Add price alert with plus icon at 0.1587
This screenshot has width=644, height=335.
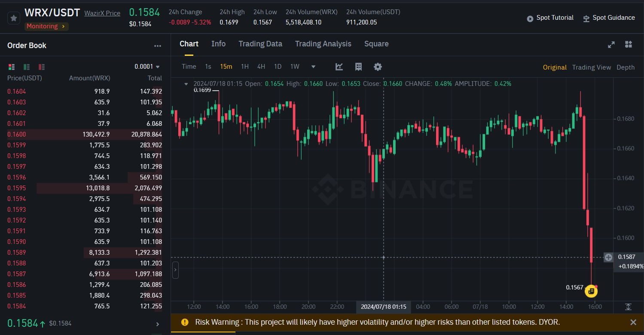(x=608, y=257)
